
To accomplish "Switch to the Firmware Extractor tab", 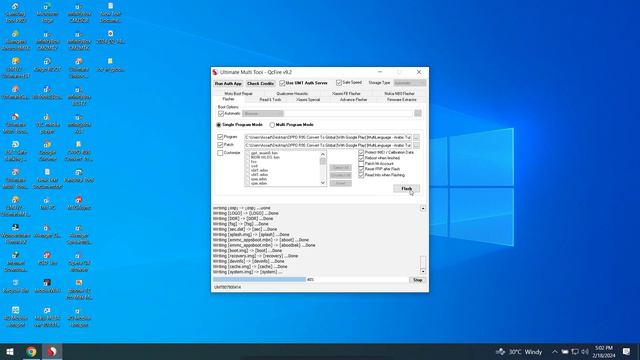I will [401, 100].
